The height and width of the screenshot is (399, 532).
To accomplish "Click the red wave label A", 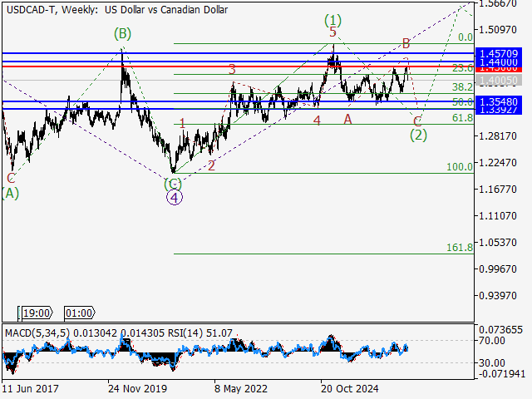I will (x=347, y=120).
